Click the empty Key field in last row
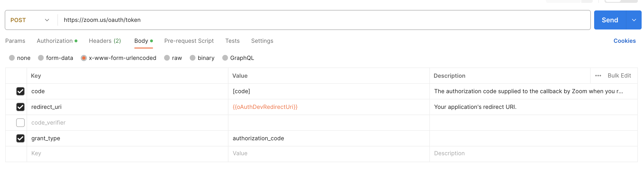The width and height of the screenshot is (644, 184). (x=125, y=153)
